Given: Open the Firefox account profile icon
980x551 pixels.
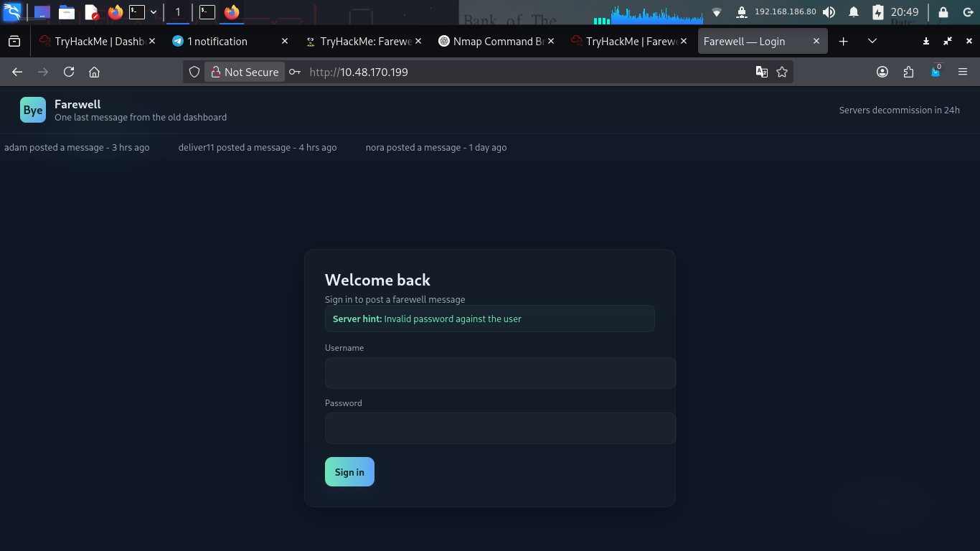Looking at the screenshot, I should (882, 72).
